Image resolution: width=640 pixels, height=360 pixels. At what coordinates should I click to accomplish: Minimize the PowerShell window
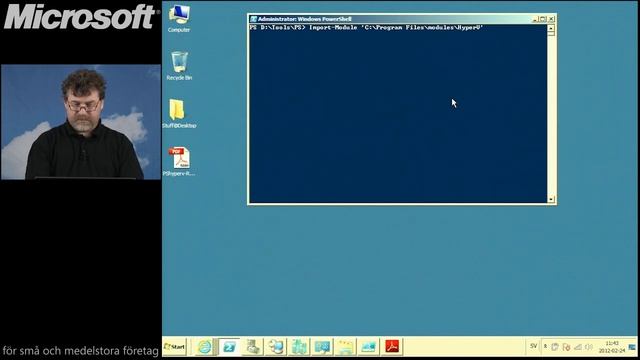pyautogui.click(x=535, y=19)
